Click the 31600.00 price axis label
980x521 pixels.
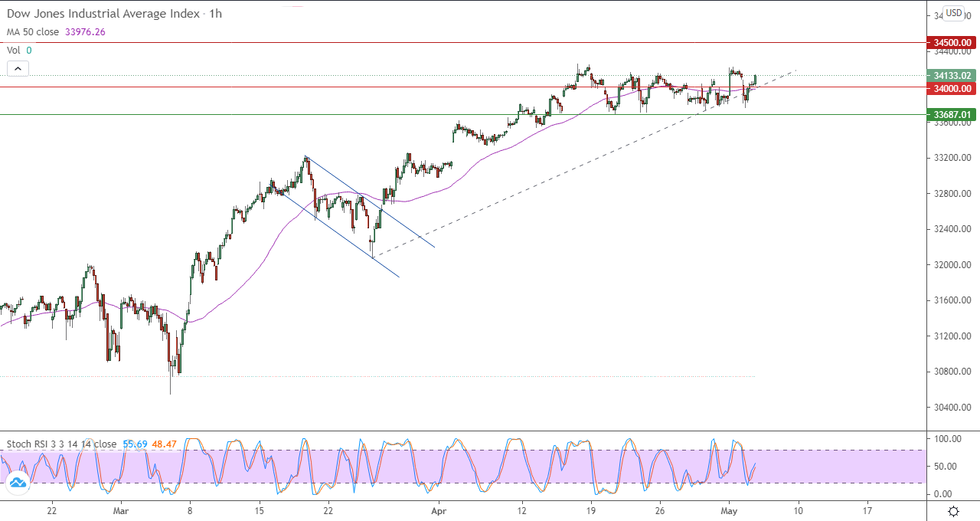(x=953, y=300)
